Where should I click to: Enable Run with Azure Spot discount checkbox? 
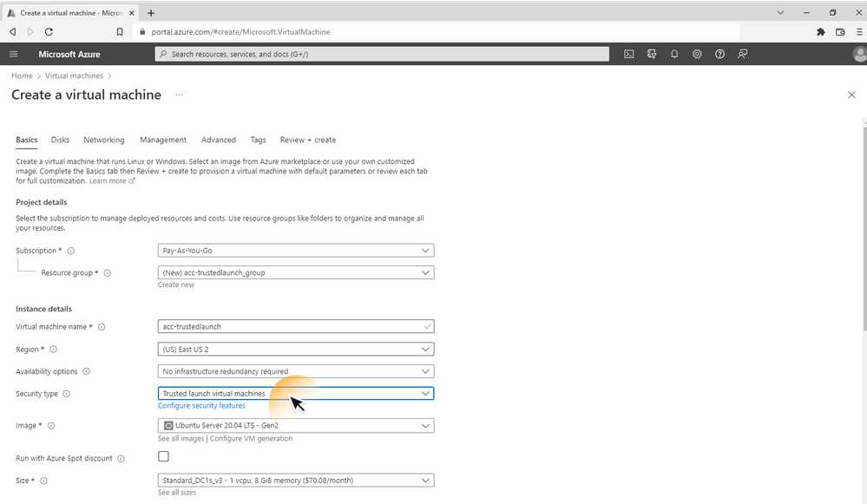pos(164,456)
